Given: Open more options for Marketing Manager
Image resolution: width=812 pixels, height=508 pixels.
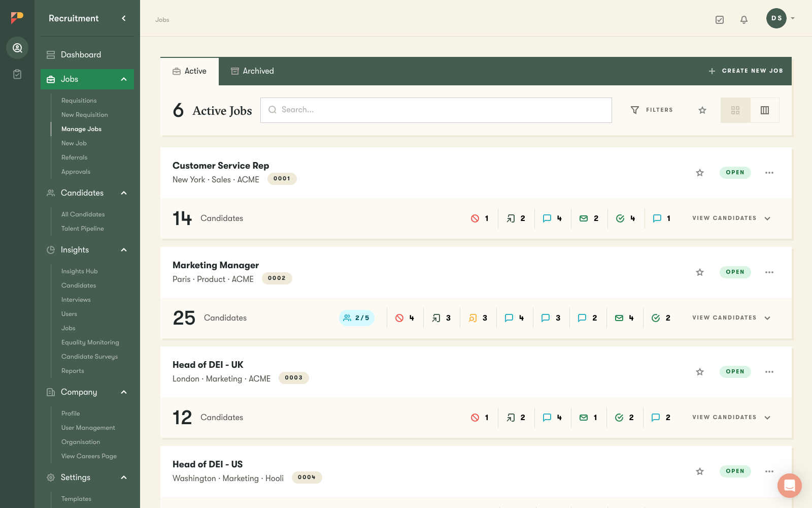Looking at the screenshot, I should pos(769,272).
